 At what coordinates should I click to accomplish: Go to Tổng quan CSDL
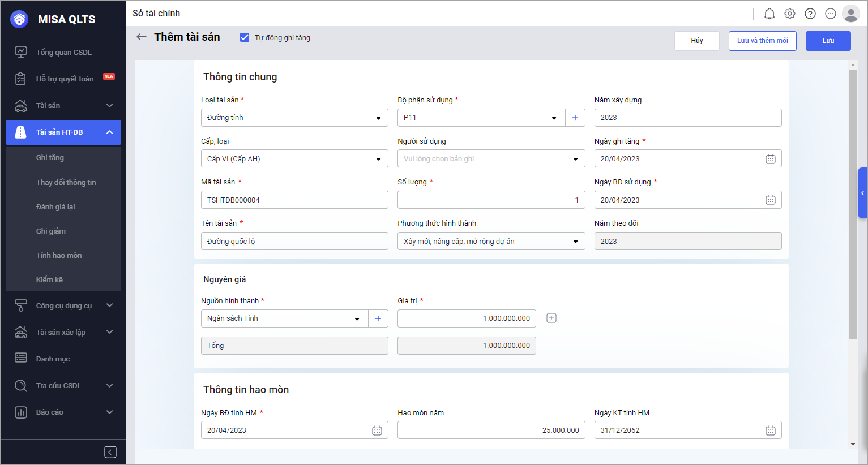(x=63, y=53)
